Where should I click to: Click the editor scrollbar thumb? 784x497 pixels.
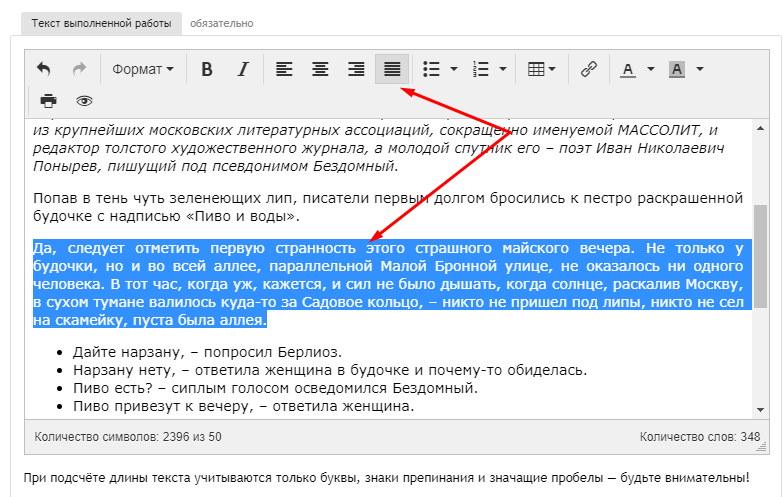coord(760,256)
